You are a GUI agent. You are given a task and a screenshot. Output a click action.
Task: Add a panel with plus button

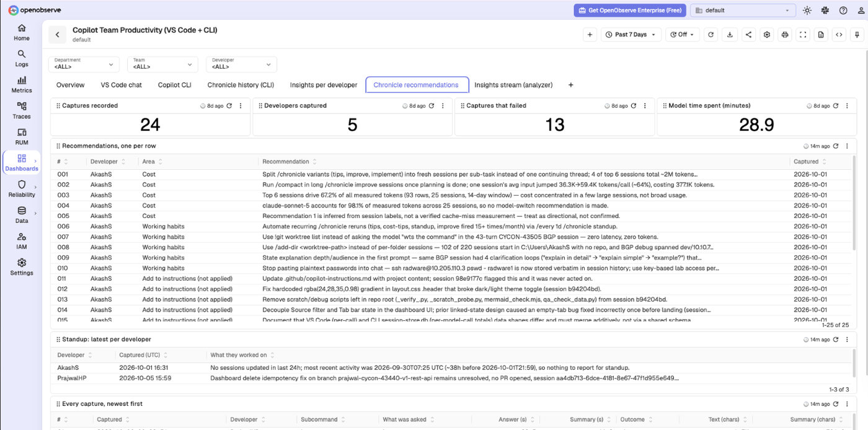pyautogui.click(x=590, y=35)
